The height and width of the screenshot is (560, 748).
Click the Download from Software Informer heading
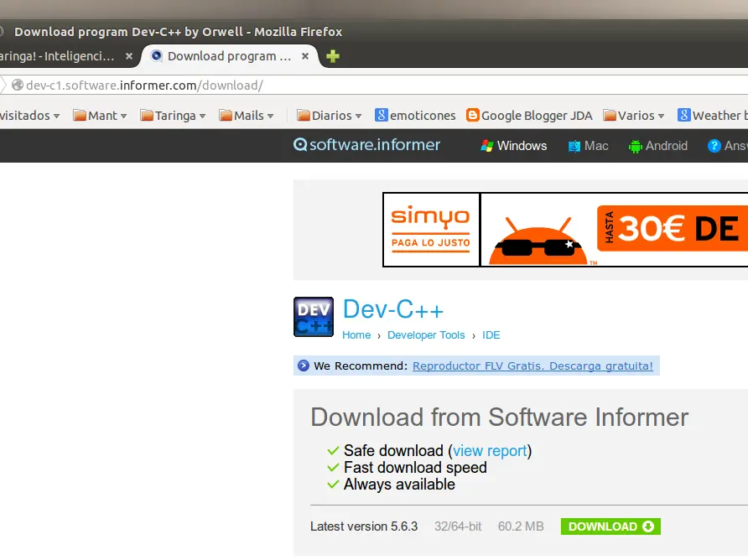coord(500,417)
